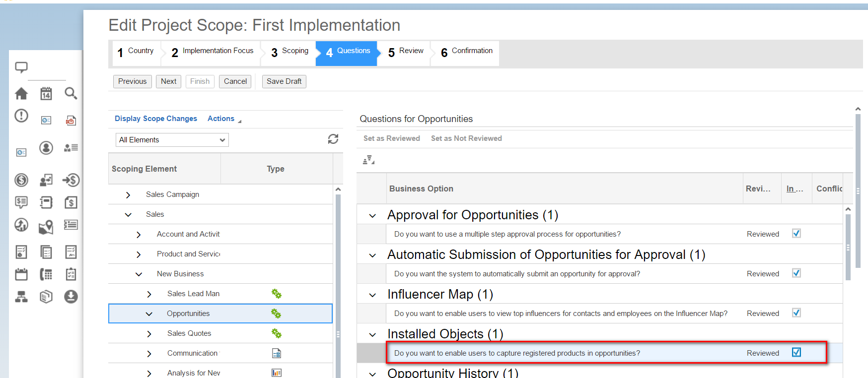Click the Next button
Screen dimensions: 868x378
point(169,81)
